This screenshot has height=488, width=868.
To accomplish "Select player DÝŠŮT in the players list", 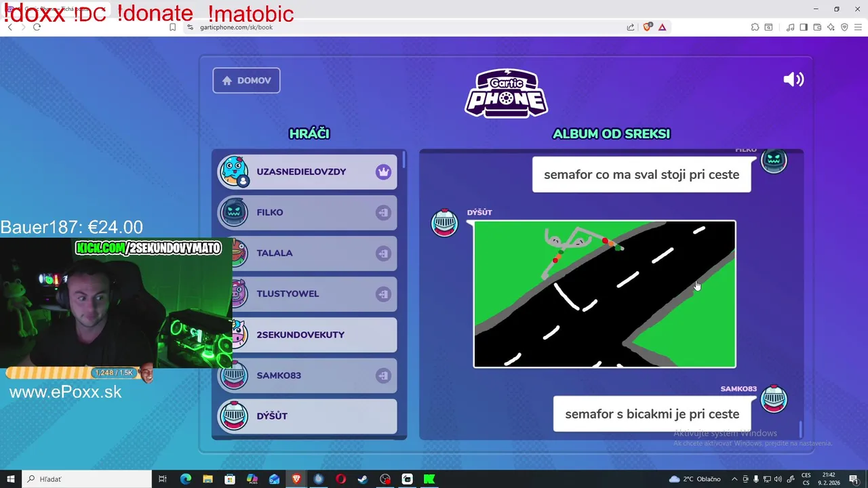I will point(307,416).
